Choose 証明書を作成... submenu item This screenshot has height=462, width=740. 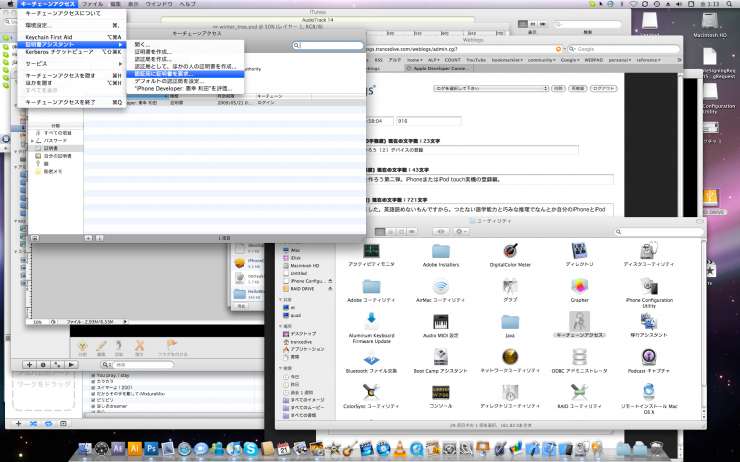point(185,52)
